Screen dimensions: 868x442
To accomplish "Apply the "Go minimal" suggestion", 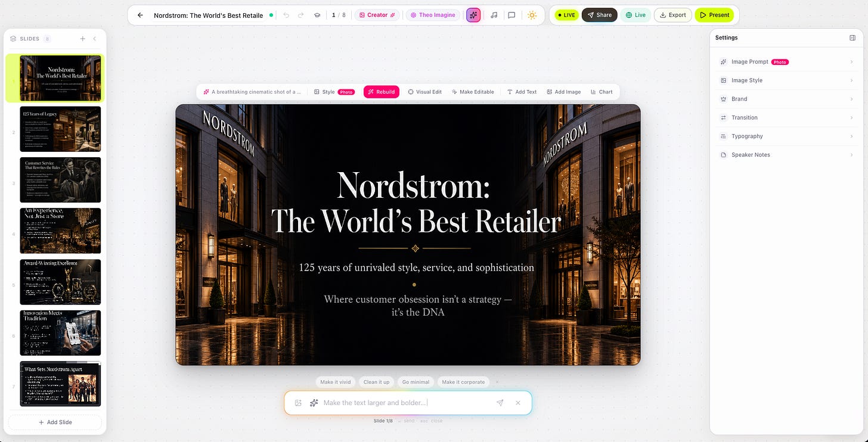I will click(416, 382).
